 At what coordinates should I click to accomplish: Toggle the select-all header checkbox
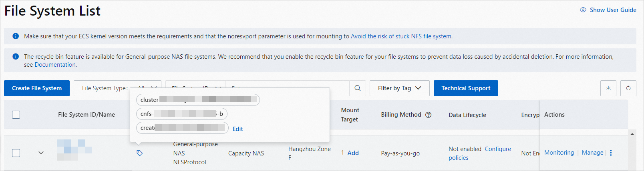16,115
